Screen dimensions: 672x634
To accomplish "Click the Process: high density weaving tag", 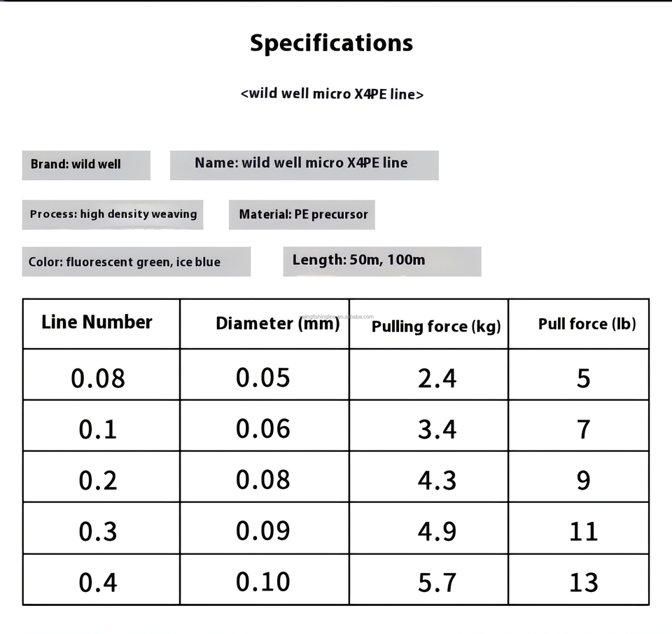I will click(113, 214).
